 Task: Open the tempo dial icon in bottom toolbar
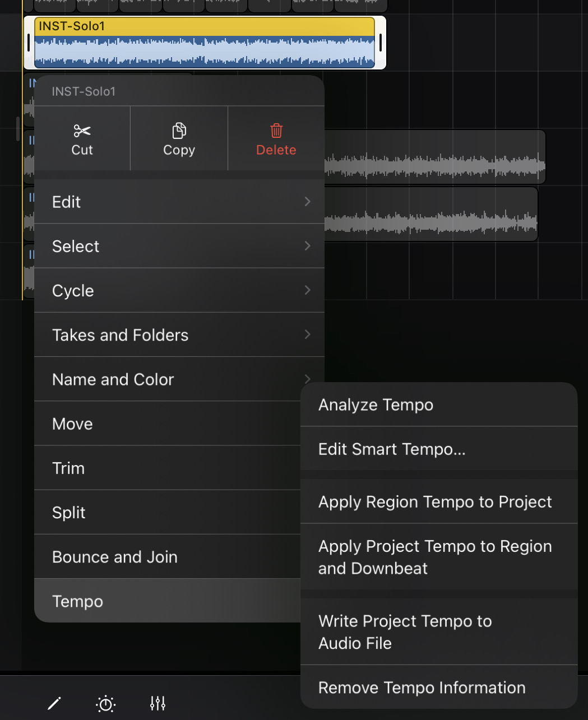[x=106, y=703]
